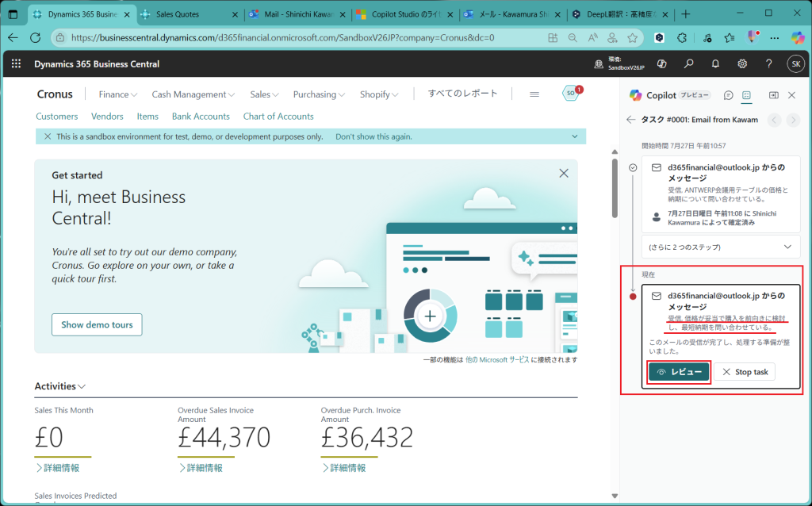
Task: Click the environment SandboxV26JP icon
Action: click(599, 63)
